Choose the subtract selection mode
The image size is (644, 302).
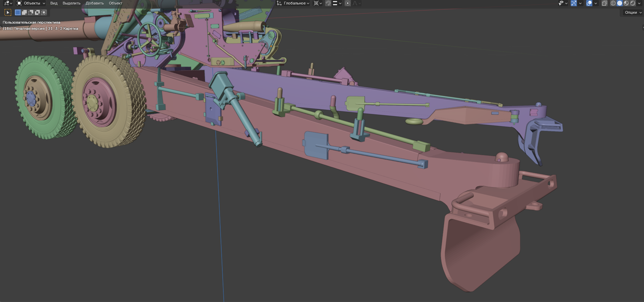point(31,12)
